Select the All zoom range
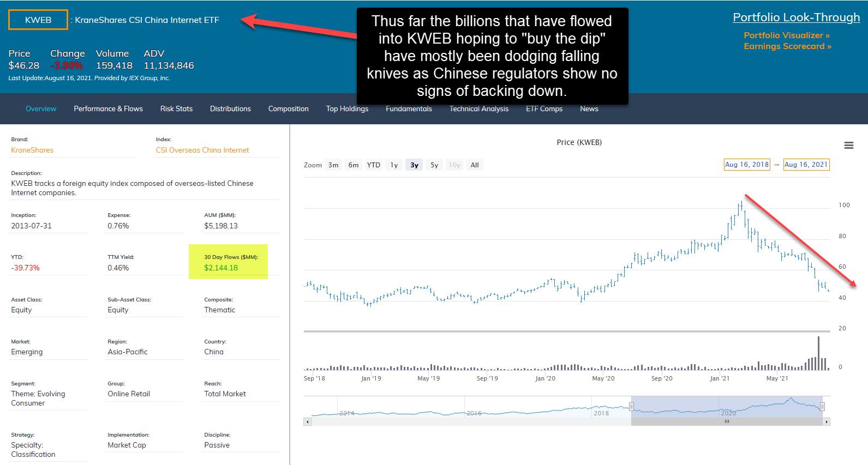 [475, 165]
